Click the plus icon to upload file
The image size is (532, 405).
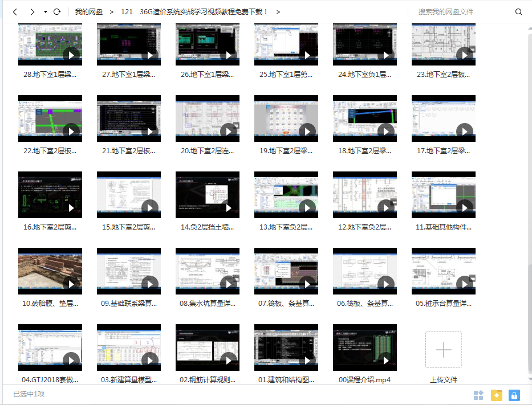pos(443,350)
